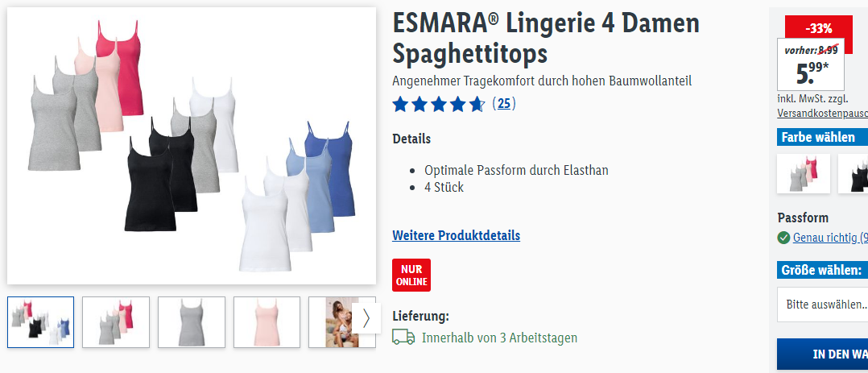The width and height of the screenshot is (868, 373).
Task: Select the black color variant swatch
Action: click(853, 173)
